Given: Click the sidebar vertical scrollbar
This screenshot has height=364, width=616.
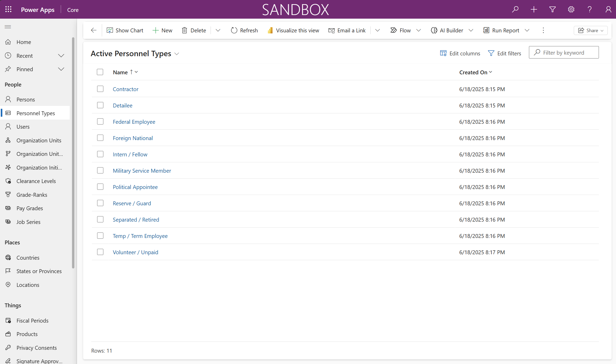Looking at the screenshot, I should pyautogui.click(x=73, y=153).
